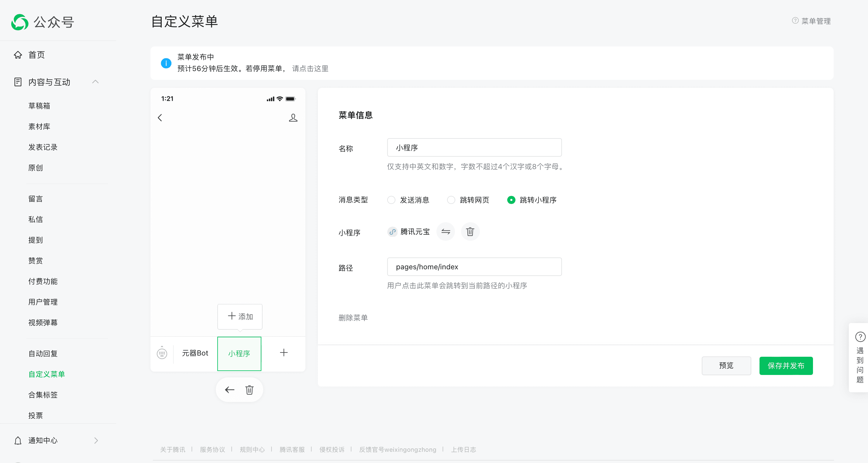Open 自动回复 in the sidebar
The image size is (868, 463).
point(43,354)
